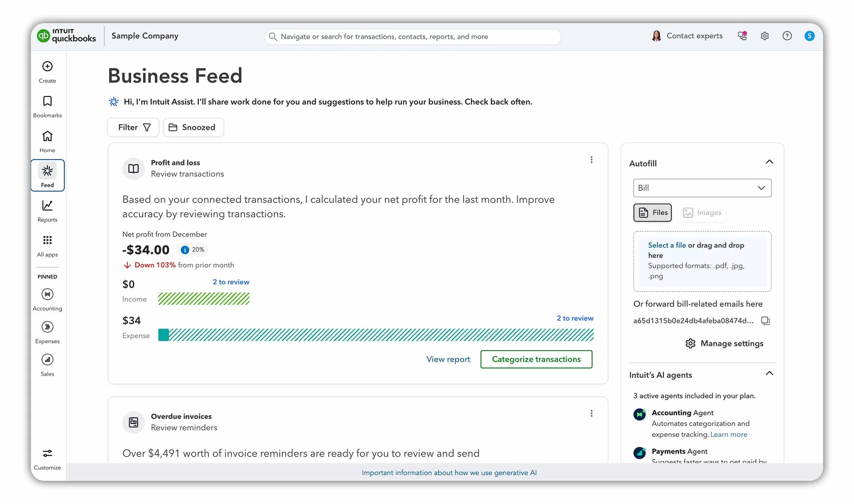Open pinned Accounting icon
The width and height of the screenshot is (854, 504).
click(x=47, y=295)
